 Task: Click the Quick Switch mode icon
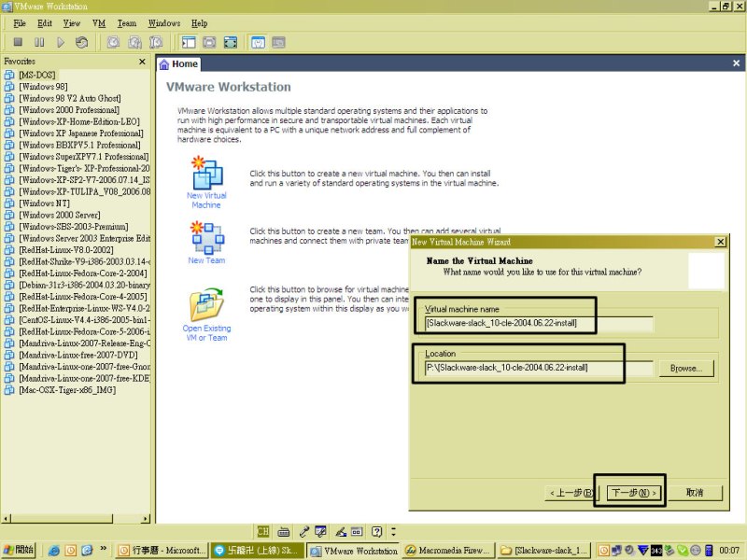pos(209,42)
